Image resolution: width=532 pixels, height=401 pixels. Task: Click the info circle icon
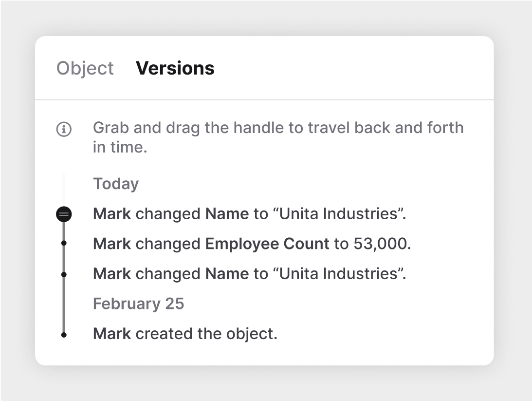point(64,129)
